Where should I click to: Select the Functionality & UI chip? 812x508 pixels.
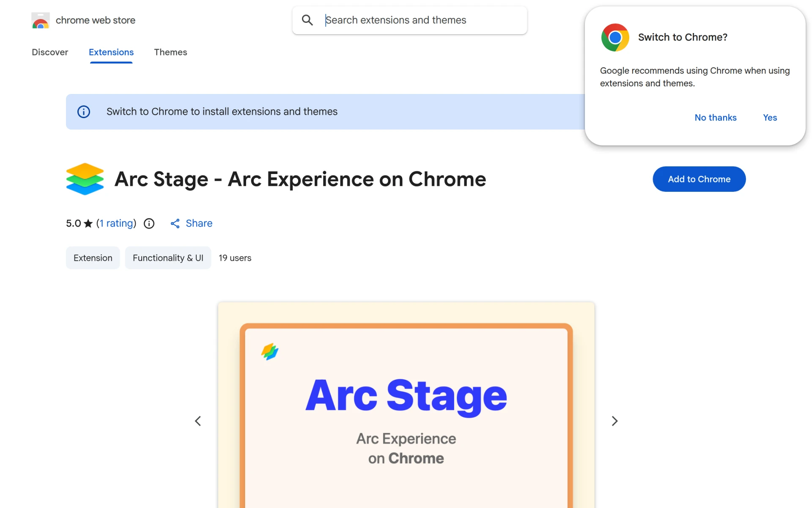click(x=168, y=258)
